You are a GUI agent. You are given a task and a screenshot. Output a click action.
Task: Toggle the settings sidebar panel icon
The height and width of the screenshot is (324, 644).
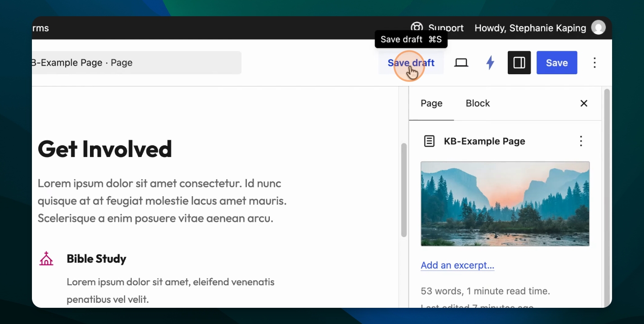pyautogui.click(x=519, y=63)
